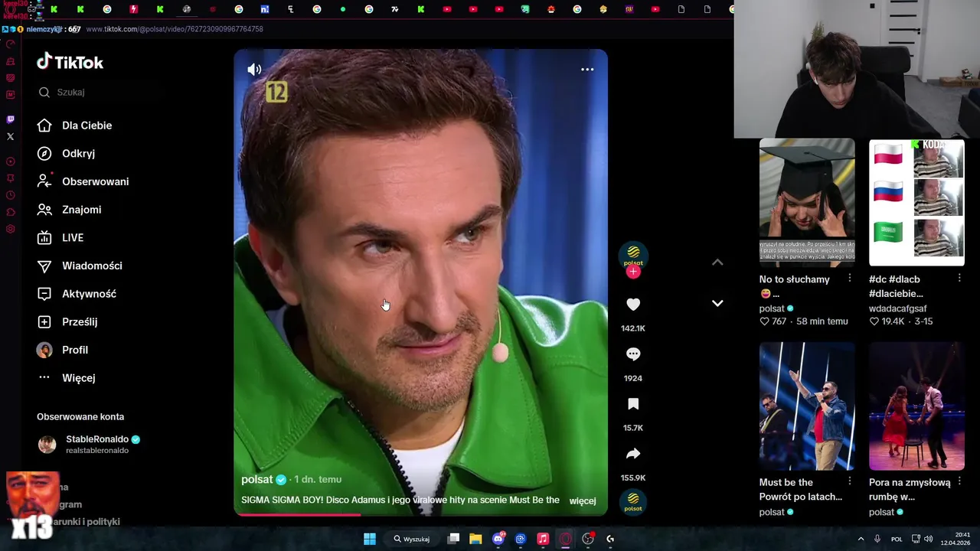Screen dimensions: 980x551
Task: Show hidden system tray icons
Action: coord(861,539)
